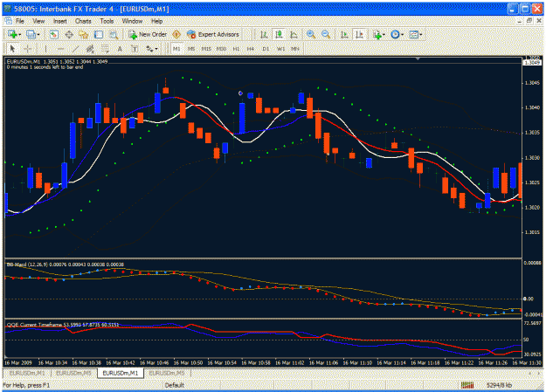The height and width of the screenshot is (392, 546).
Task: Select the MN monthly timeframe
Action: click(x=295, y=49)
